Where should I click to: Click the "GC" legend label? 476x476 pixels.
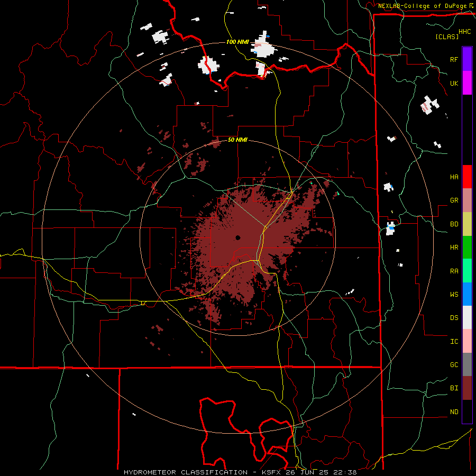click(x=454, y=364)
